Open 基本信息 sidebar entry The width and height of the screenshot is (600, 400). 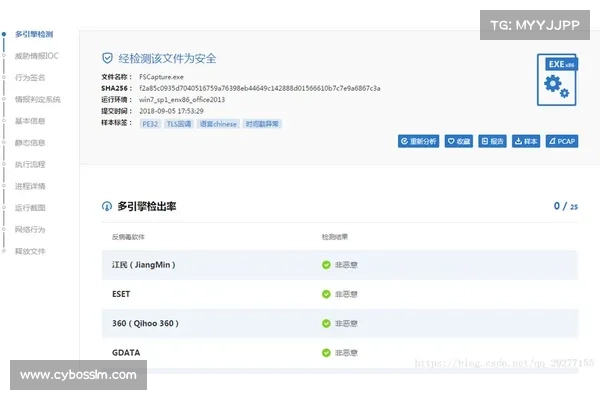click(30, 121)
